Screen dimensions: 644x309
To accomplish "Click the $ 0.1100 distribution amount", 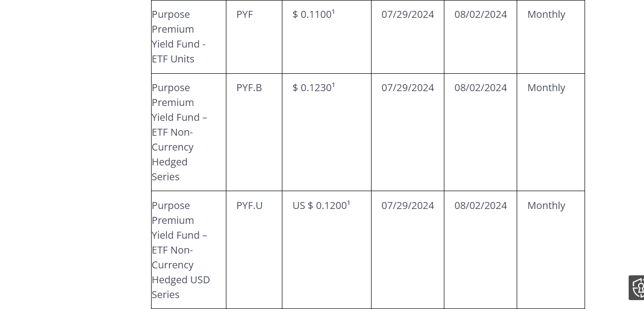I will 312,14.
